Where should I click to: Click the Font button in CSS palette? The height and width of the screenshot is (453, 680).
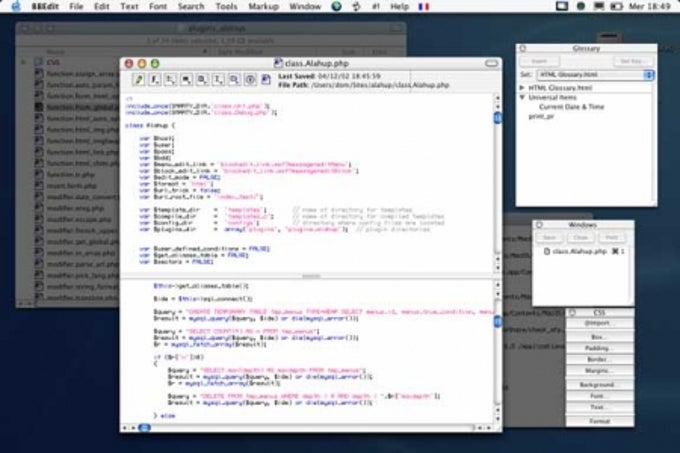click(598, 396)
